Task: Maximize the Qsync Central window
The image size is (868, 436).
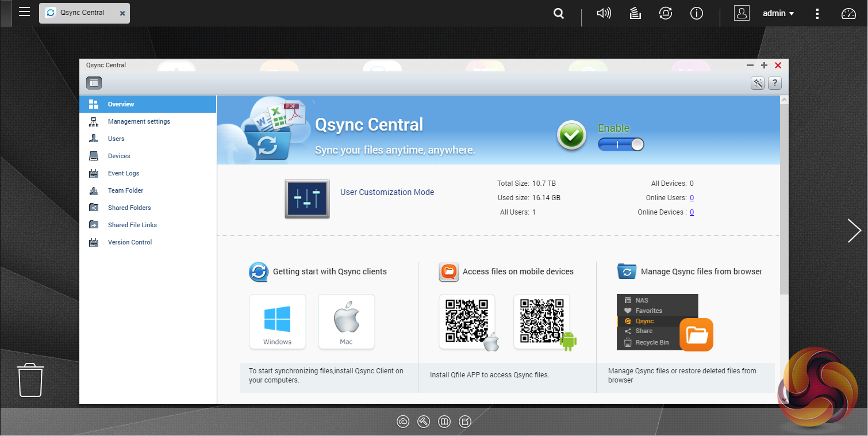Action: (x=764, y=66)
